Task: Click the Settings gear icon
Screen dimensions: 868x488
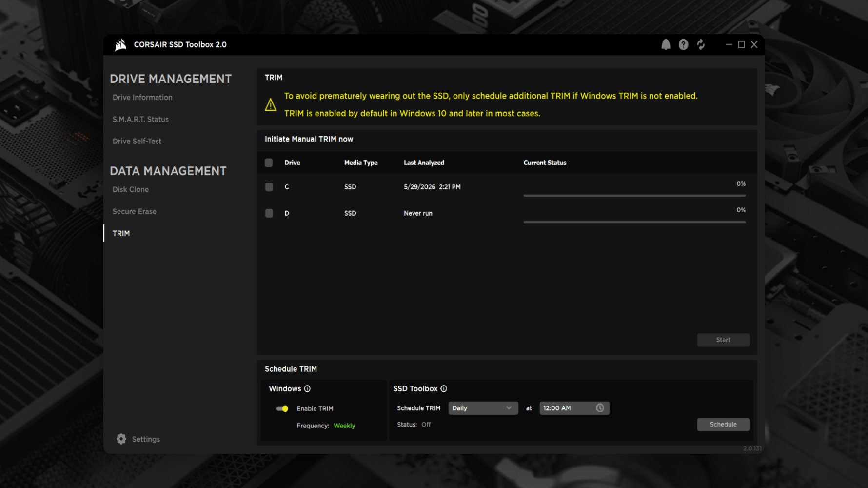Action: (x=121, y=439)
